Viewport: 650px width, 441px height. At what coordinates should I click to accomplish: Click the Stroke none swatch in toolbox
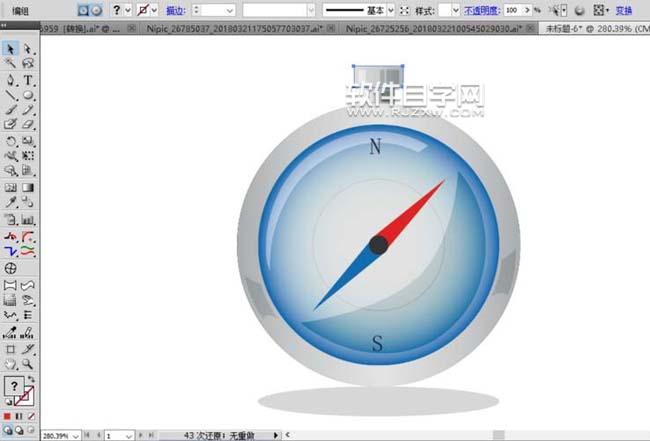pos(24,396)
